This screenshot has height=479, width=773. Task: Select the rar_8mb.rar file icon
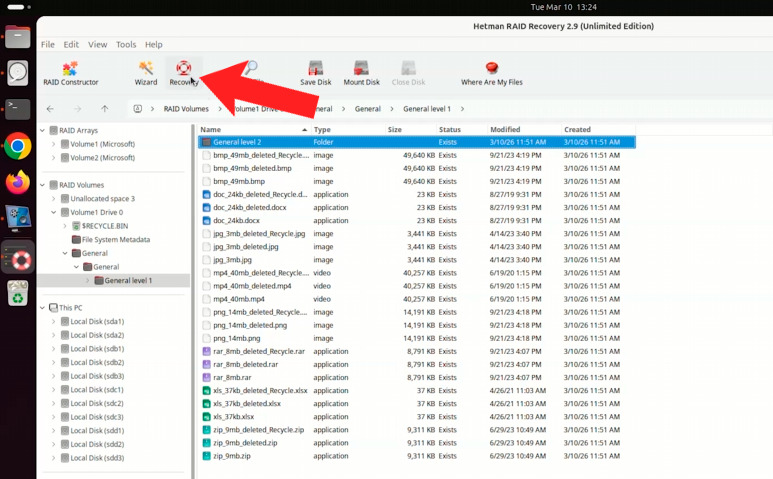pos(207,377)
